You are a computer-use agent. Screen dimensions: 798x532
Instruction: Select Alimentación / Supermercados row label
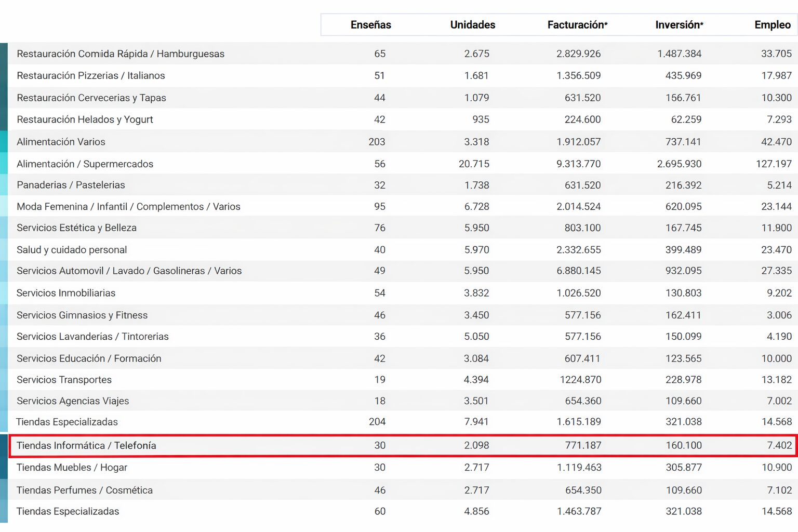85,164
